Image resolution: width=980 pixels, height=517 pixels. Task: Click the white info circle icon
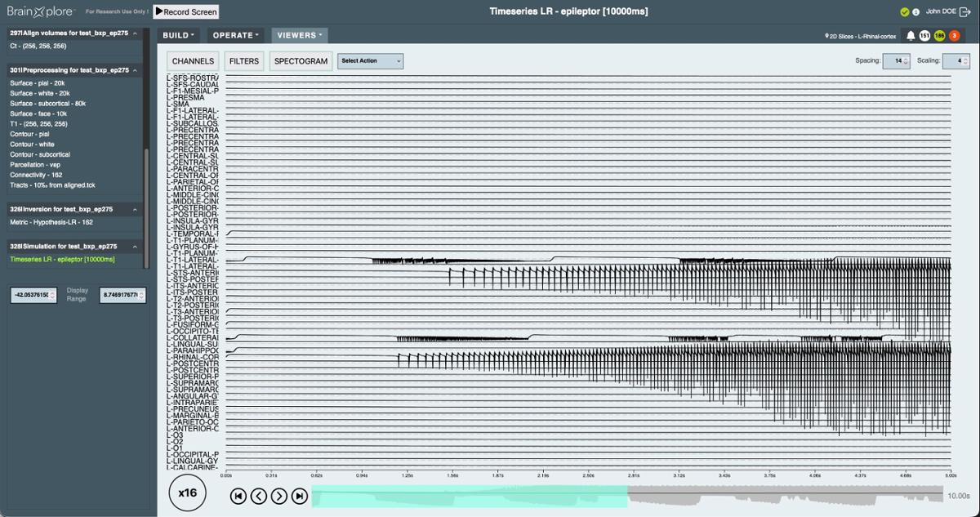[x=915, y=12]
